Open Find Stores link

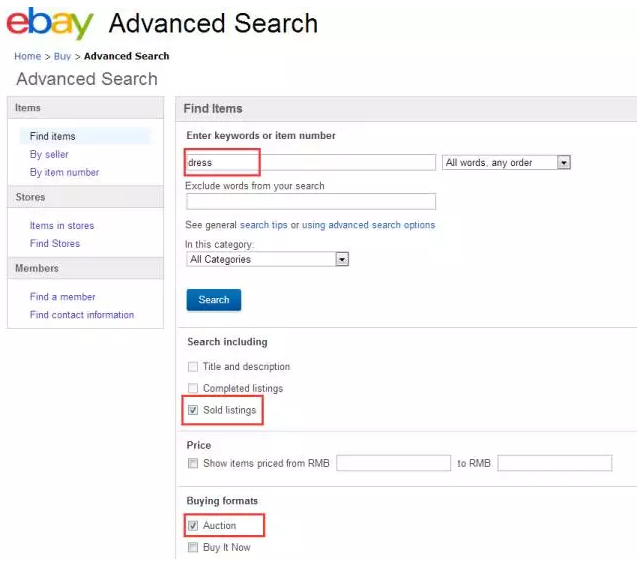55,243
